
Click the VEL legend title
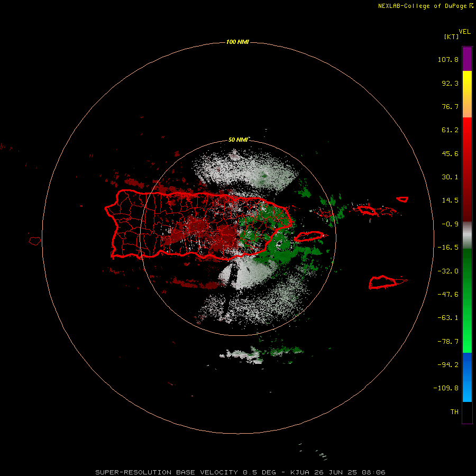point(465,32)
